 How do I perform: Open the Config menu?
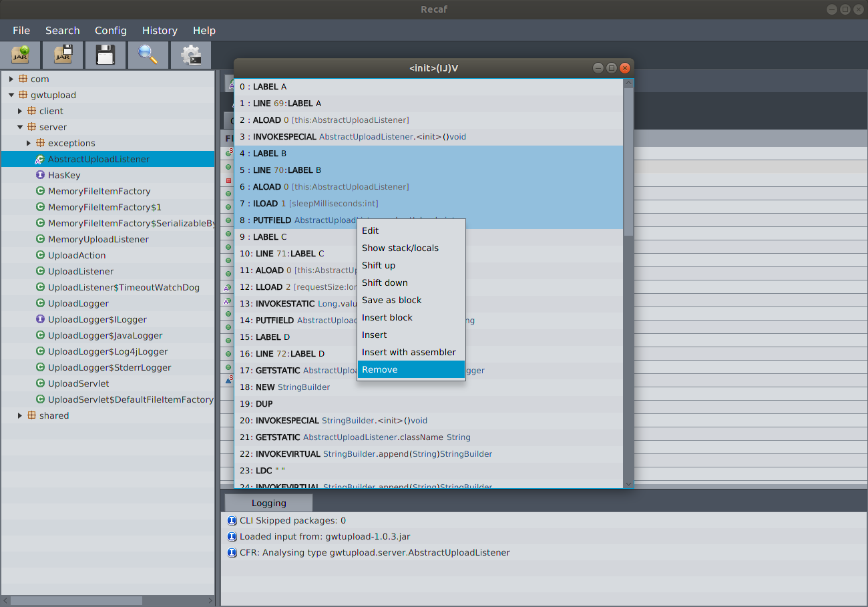pos(110,31)
